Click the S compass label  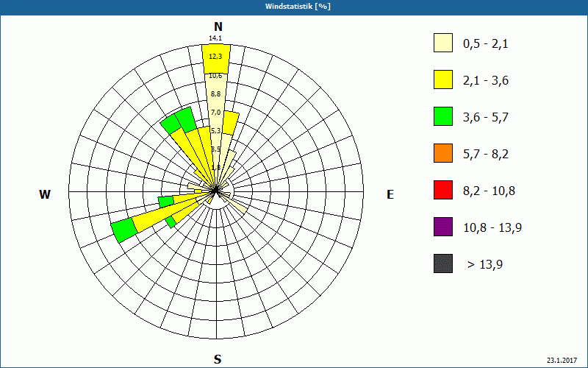218,359
